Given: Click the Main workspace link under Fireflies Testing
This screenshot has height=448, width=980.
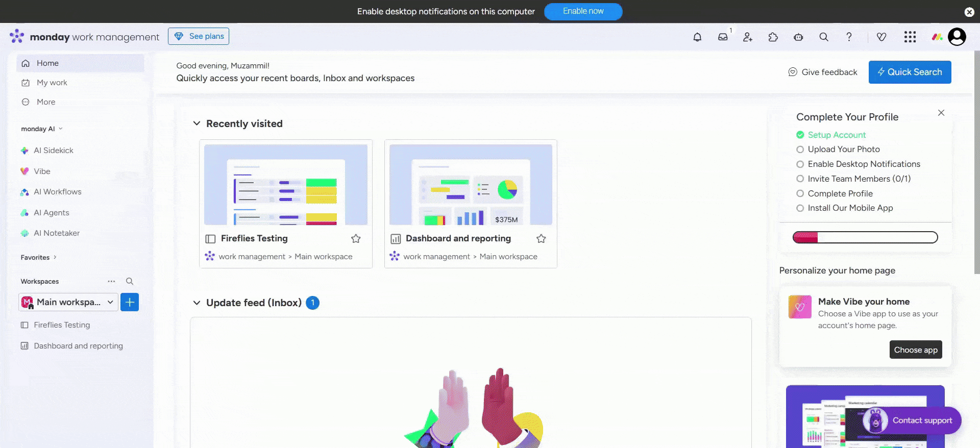Looking at the screenshot, I should pos(324,257).
